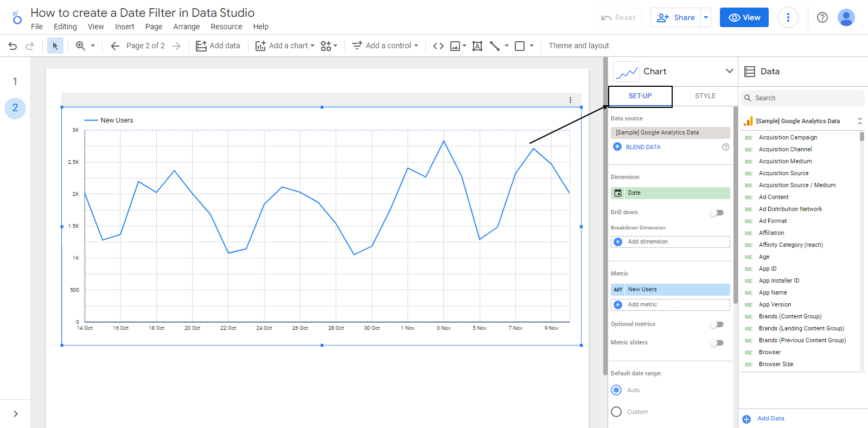Screen dimensions: 868x428
Task: Click the AUT aggregation badge on New Users
Action: tap(618, 290)
